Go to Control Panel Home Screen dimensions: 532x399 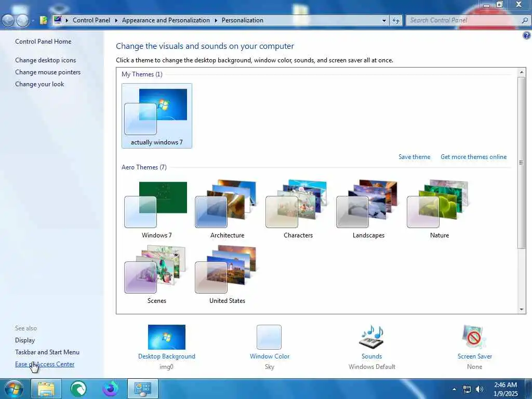43,42
